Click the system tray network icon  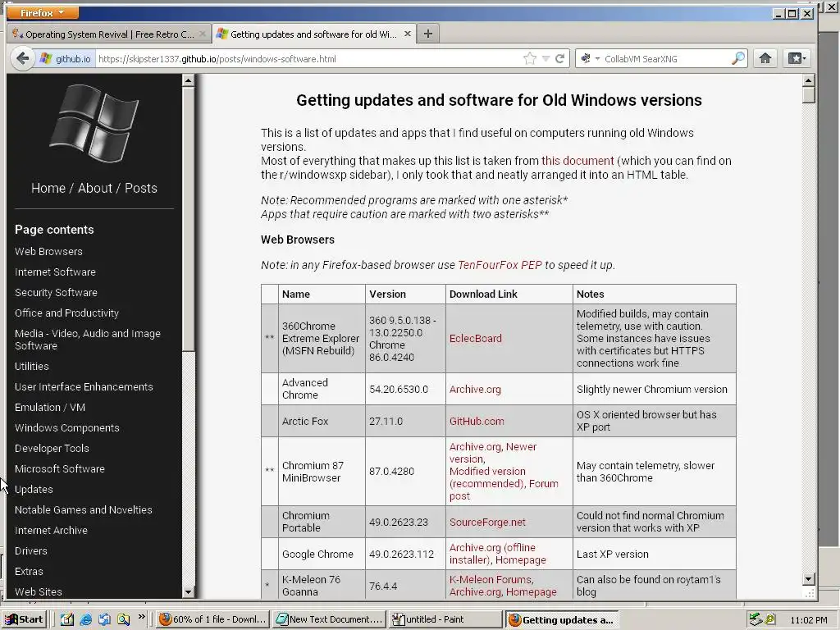click(756, 619)
